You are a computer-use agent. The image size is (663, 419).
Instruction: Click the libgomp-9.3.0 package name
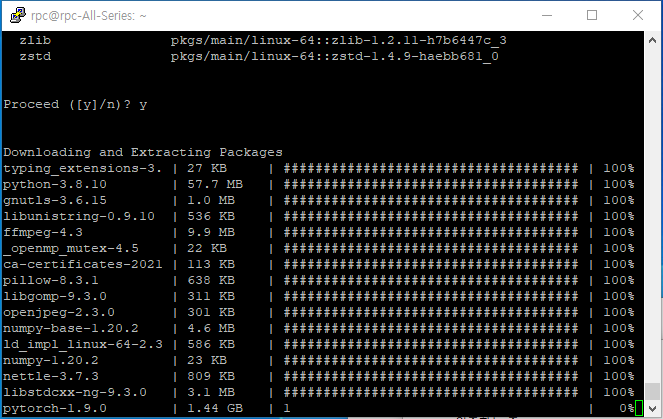click(x=55, y=296)
